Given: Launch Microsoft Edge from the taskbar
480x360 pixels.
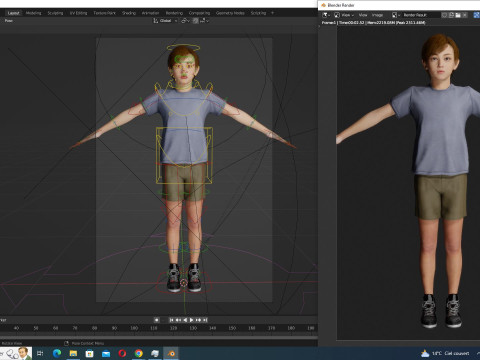Looking at the screenshot, I should point(57,353).
